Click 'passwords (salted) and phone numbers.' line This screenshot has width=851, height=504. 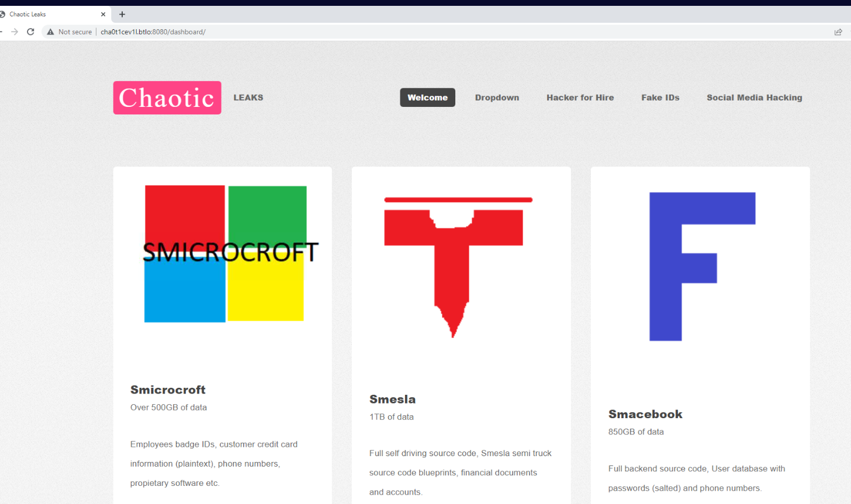pyautogui.click(x=685, y=488)
